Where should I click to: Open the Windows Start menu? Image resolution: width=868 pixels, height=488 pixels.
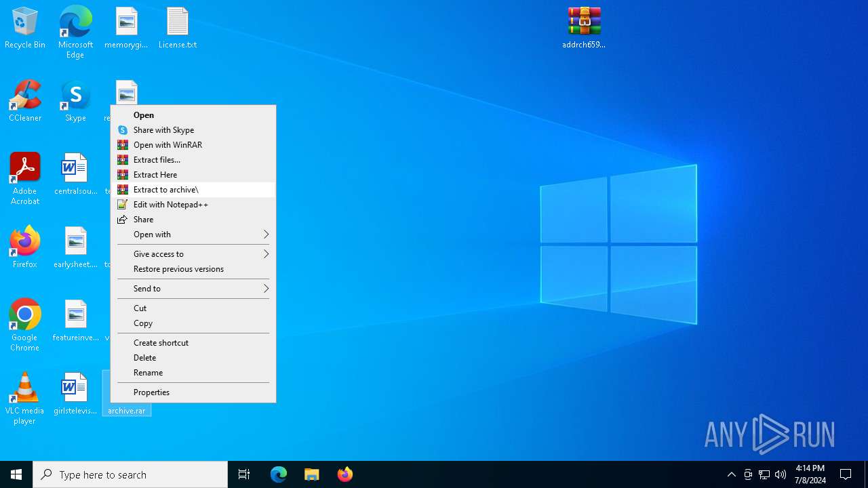16,474
